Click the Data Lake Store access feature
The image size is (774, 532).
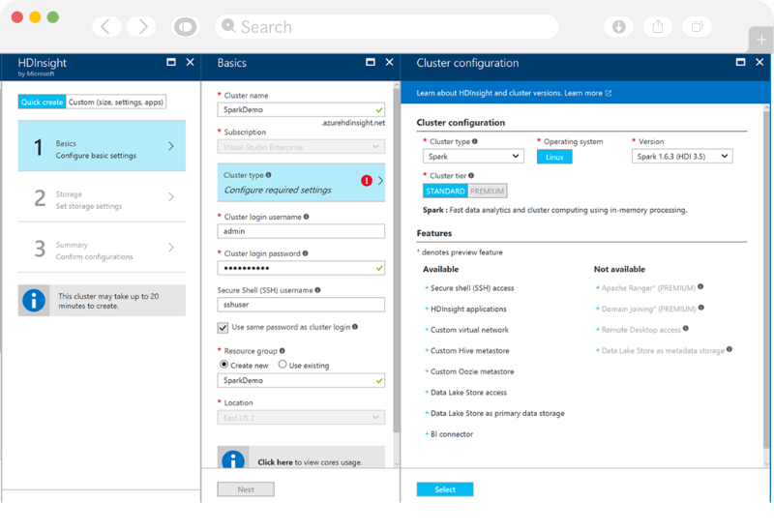[468, 393]
